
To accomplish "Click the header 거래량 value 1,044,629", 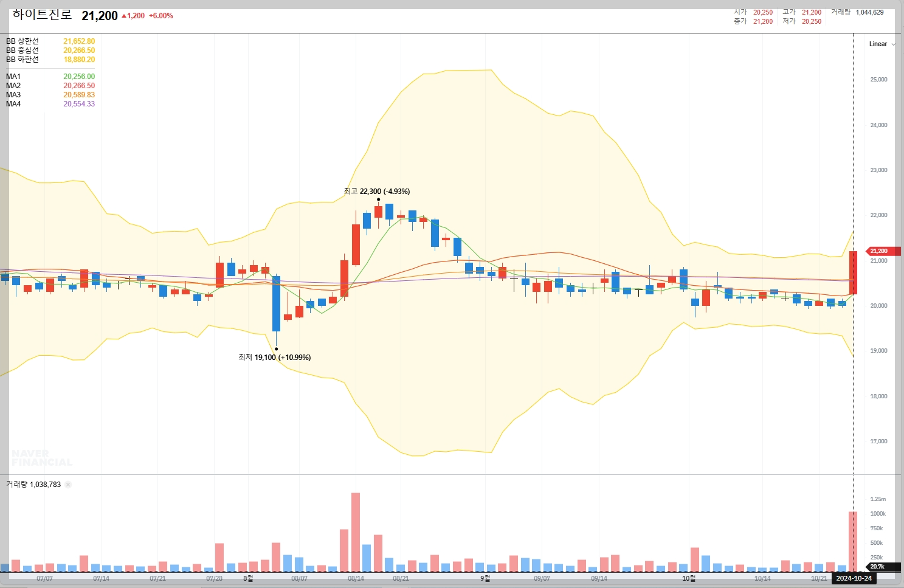I will pyautogui.click(x=870, y=12).
